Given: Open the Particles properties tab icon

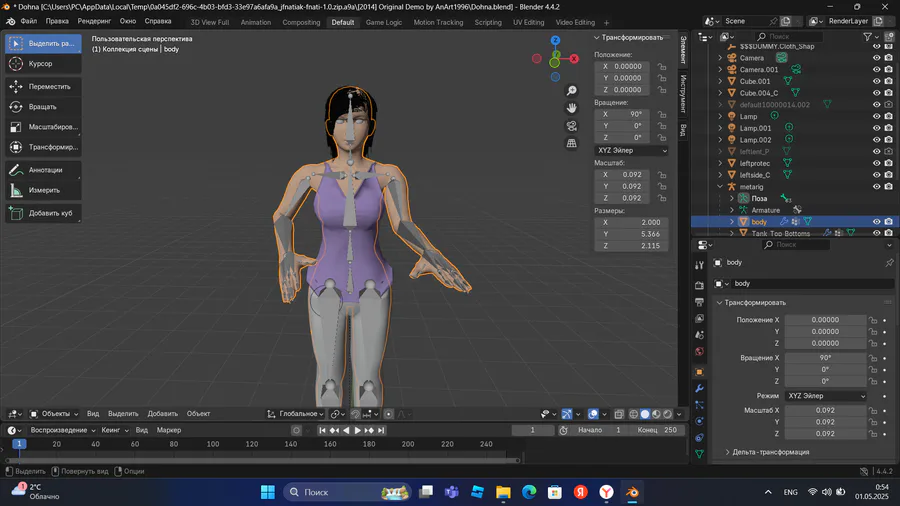Looking at the screenshot, I should coord(699,405).
